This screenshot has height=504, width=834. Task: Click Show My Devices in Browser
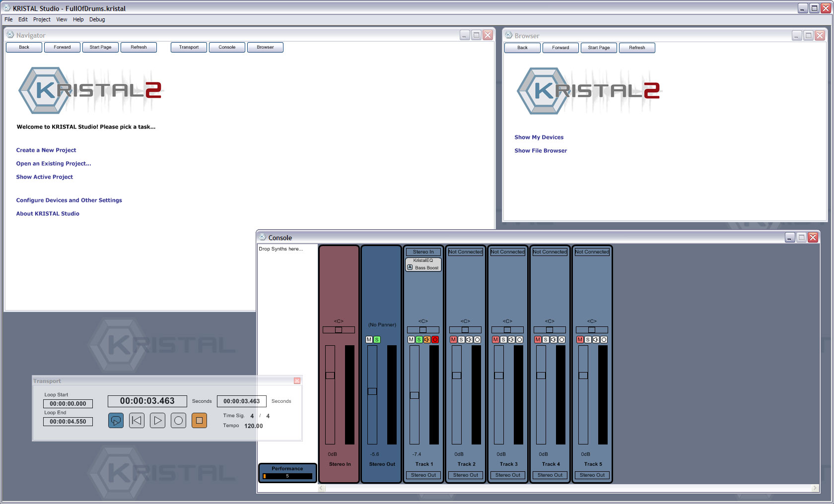[x=539, y=137]
